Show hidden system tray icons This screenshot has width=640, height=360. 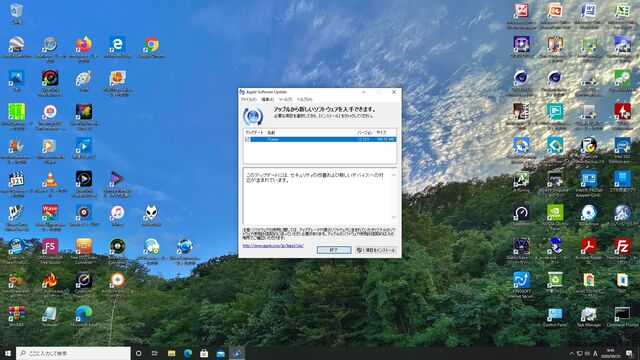click(571, 353)
